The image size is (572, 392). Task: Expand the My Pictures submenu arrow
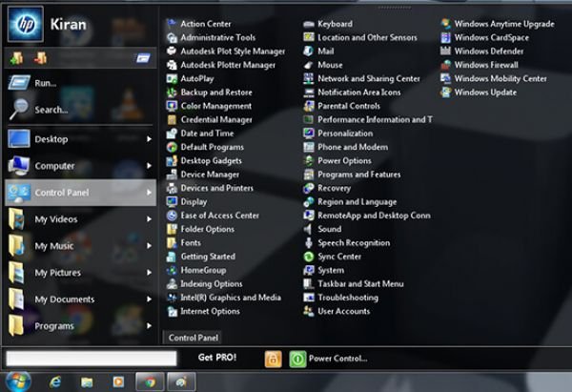(149, 272)
